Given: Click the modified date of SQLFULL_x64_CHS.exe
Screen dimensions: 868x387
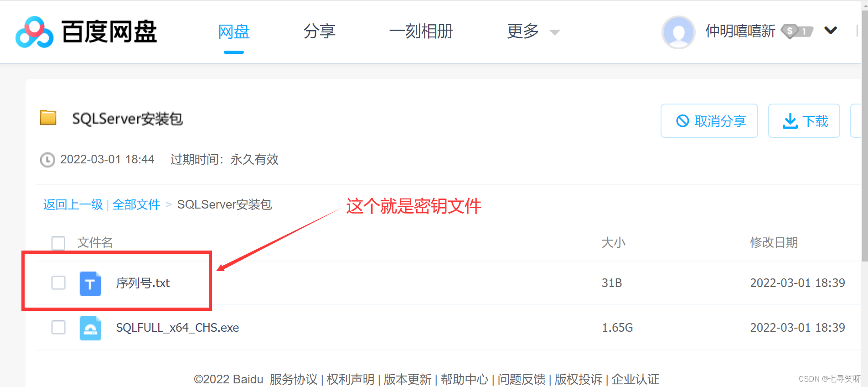Looking at the screenshot, I should (797, 328).
